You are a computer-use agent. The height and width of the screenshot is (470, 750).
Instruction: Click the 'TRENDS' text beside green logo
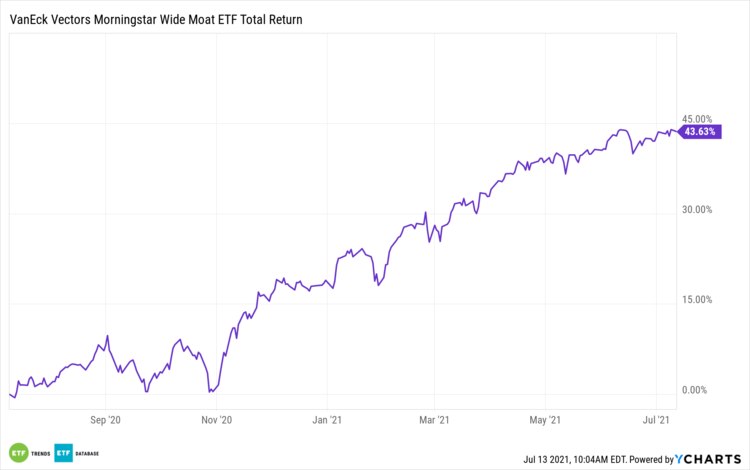[x=40, y=453]
